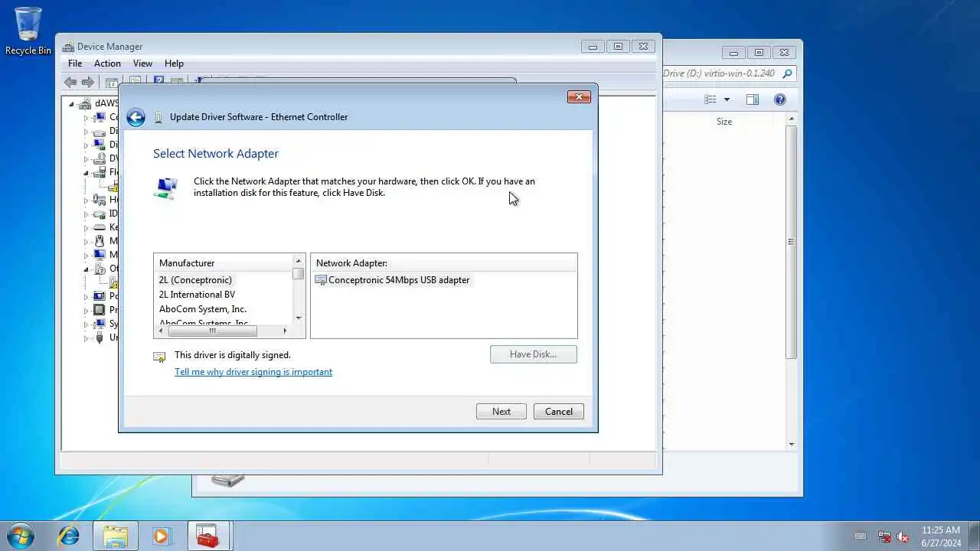Screen dimensions: 980x551
Task: Select the USB controllers category icon
Action: coord(99,337)
